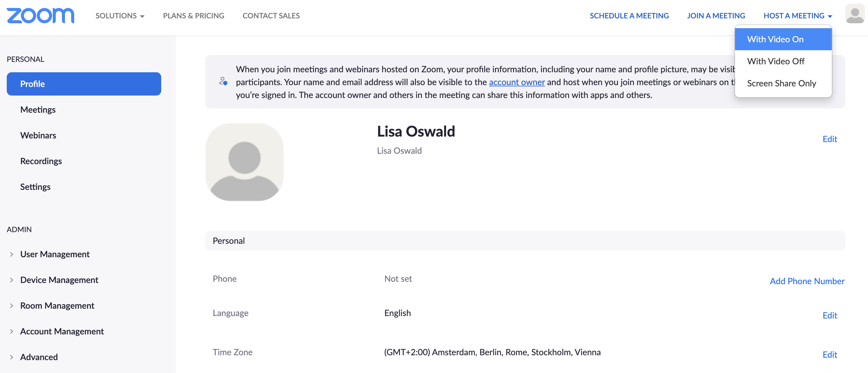This screenshot has height=373, width=868.
Task: Click Lisa Oswald's profile picture
Action: point(244,162)
